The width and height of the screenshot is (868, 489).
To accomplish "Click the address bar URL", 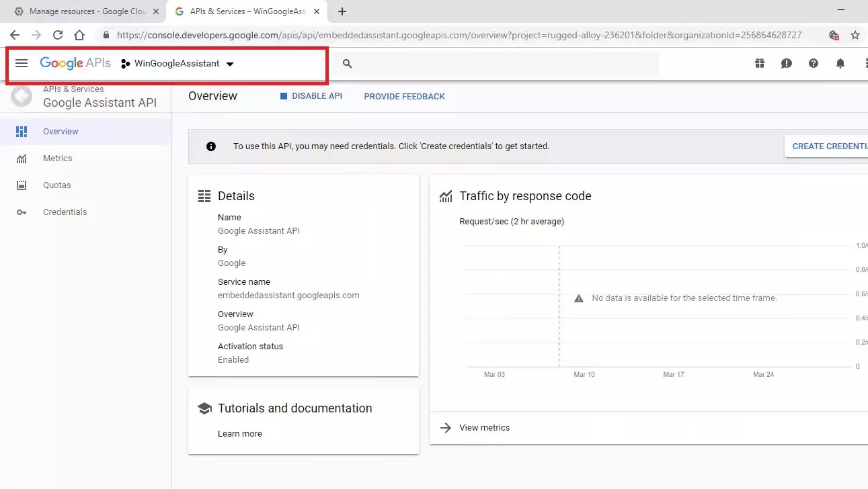I will point(459,35).
